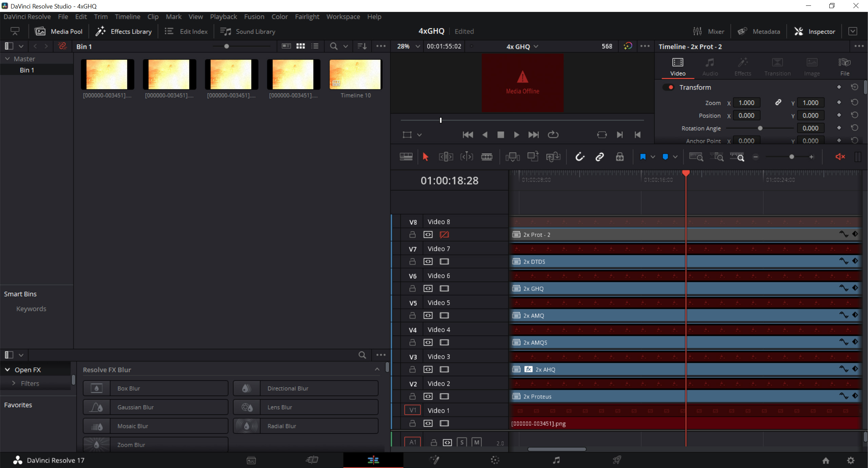This screenshot has height=468, width=868.
Task: Toggle timeline Snapping magnet icon
Action: coord(580,157)
